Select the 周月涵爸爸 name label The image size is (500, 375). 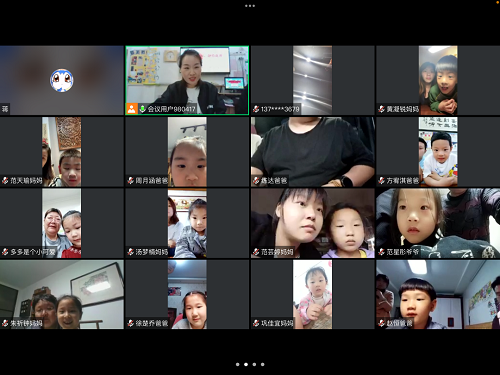tap(152, 181)
